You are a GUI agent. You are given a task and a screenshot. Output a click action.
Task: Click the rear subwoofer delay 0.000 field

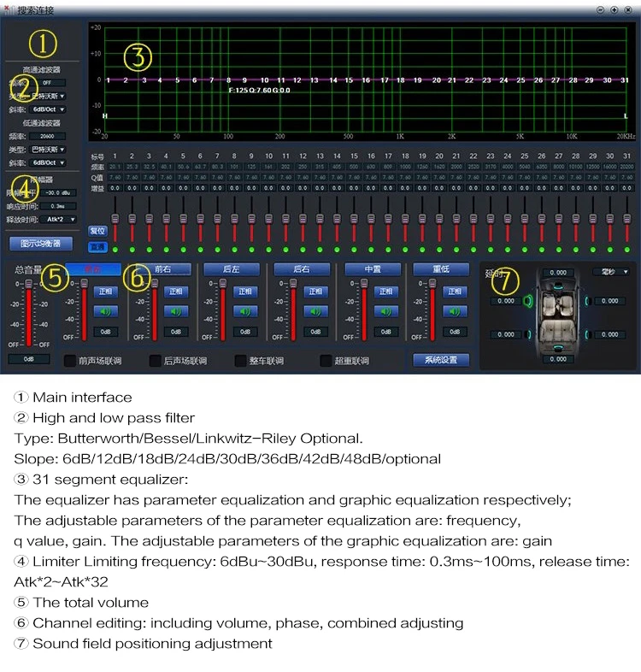558,359
